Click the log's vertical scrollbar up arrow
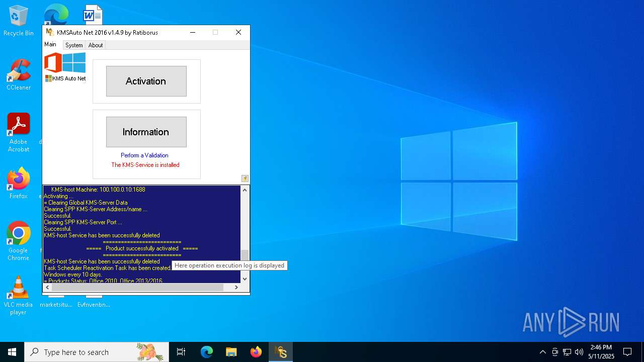The width and height of the screenshot is (644, 362). 245,190
